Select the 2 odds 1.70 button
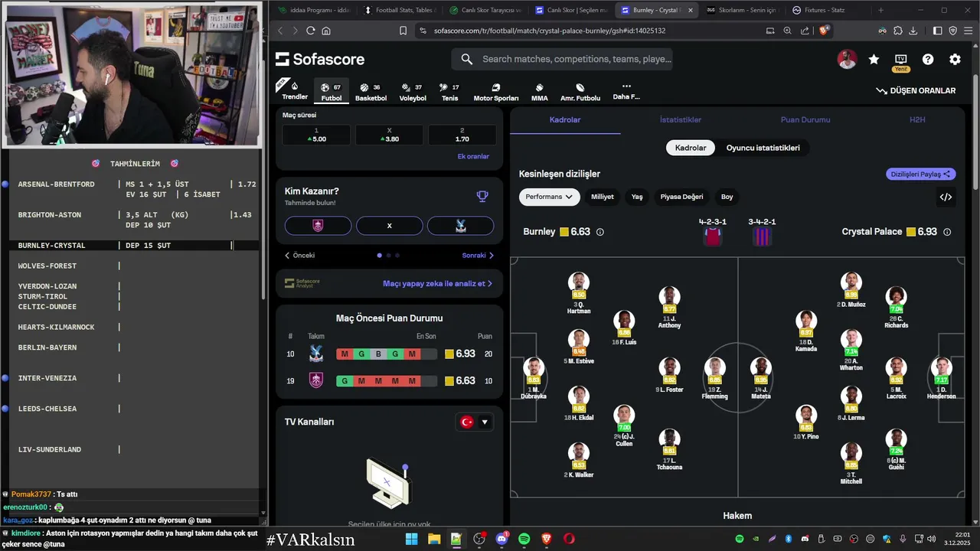The height and width of the screenshot is (551, 980). point(462,135)
